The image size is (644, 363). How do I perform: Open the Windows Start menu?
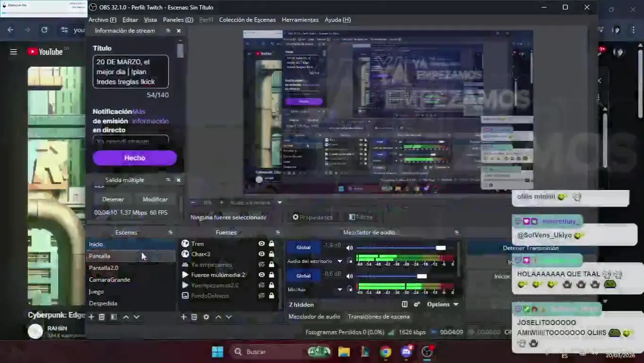tap(218, 352)
